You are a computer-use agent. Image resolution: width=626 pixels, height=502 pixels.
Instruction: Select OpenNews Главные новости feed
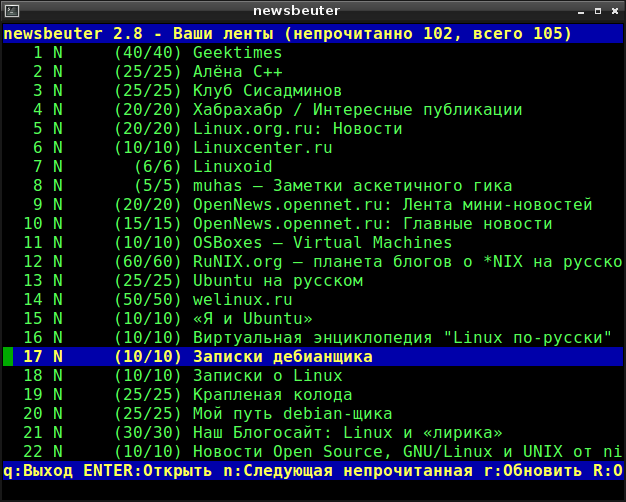[313, 224]
